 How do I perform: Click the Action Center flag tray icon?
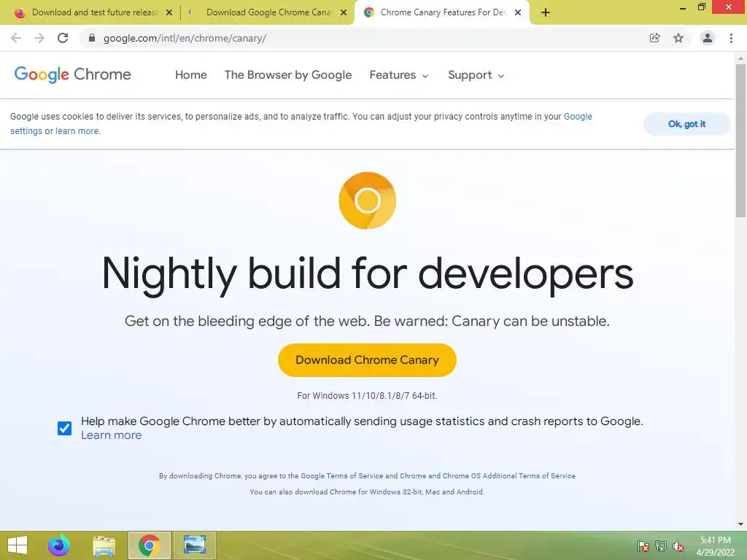point(643,546)
